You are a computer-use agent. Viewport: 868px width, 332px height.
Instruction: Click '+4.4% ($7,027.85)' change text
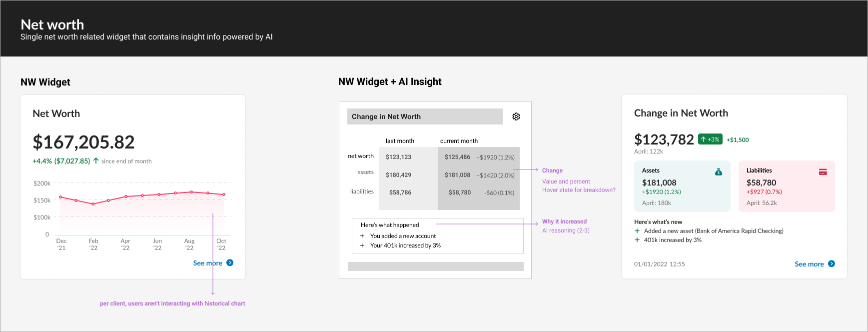tap(61, 161)
